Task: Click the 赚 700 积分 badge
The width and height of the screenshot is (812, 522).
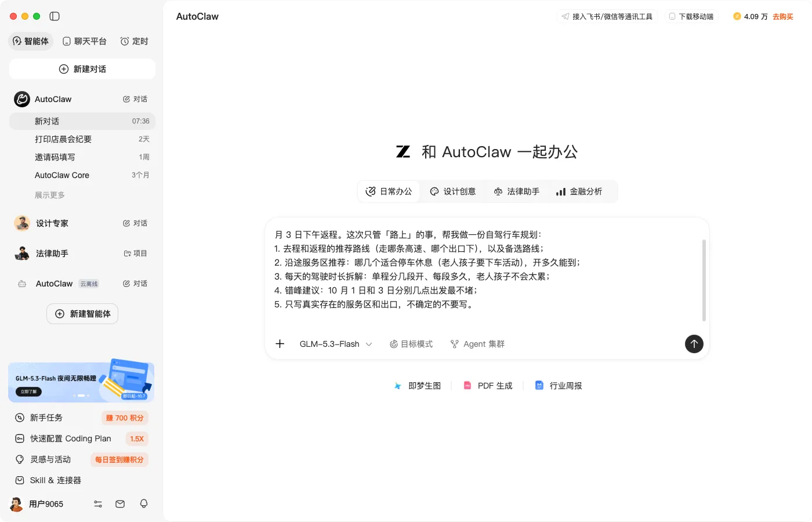Action: coord(125,418)
